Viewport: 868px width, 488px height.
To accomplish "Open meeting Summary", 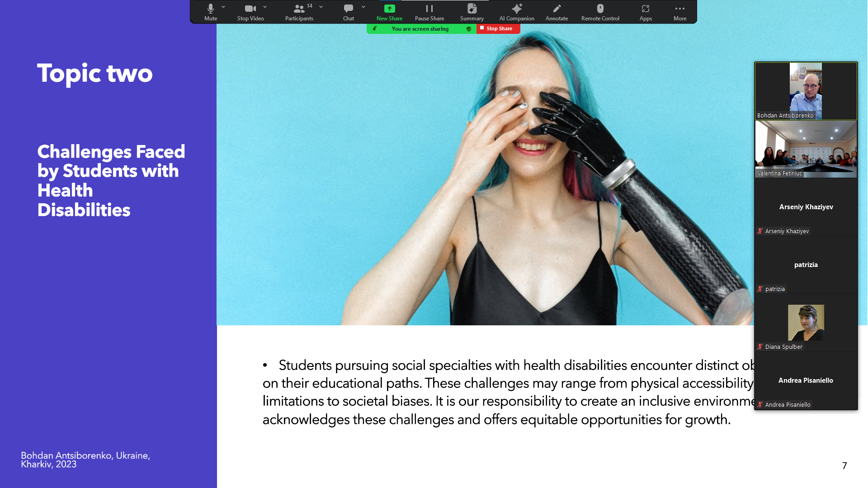I will click(x=472, y=12).
